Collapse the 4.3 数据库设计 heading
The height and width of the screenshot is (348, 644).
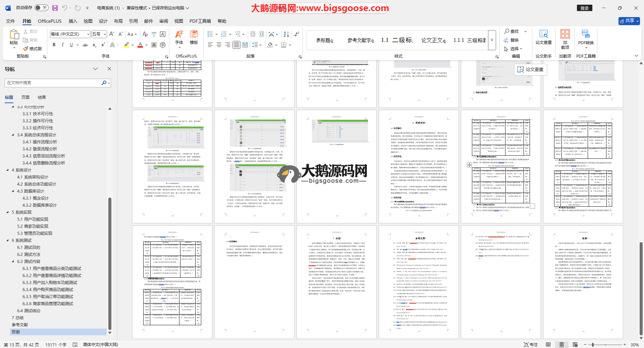13,191
